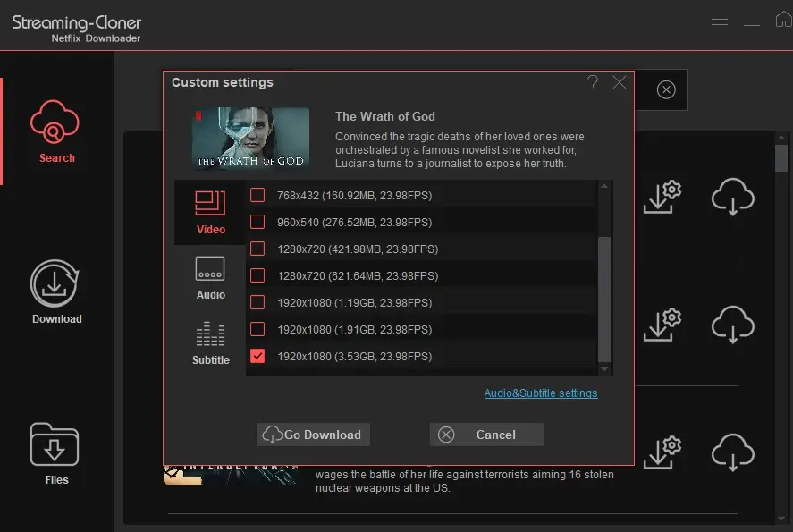Switch to the Audio settings tab
This screenshot has width=793, height=532.
tap(210, 278)
